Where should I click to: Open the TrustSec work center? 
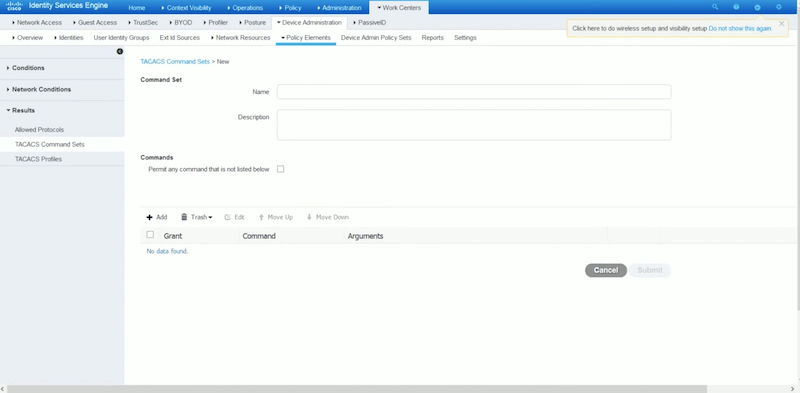143,22
